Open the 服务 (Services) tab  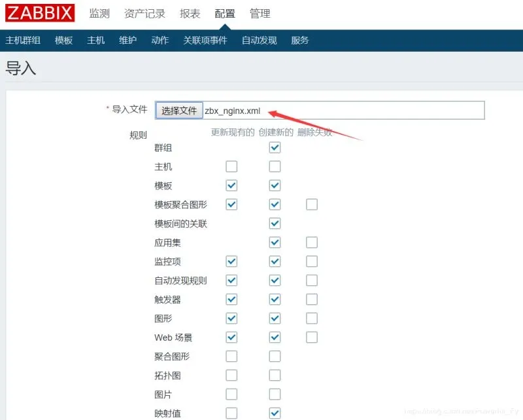299,40
